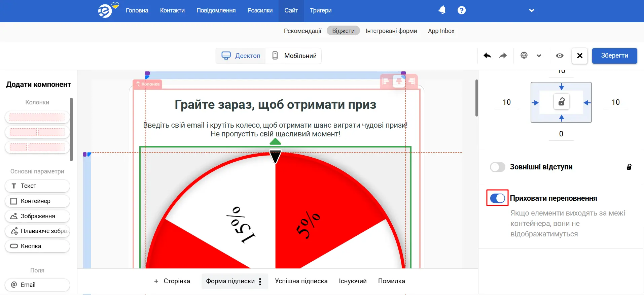The image size is (644, 295).
Task: Click the green triangle handle above wheel
Action: click(x=275, y=141)
